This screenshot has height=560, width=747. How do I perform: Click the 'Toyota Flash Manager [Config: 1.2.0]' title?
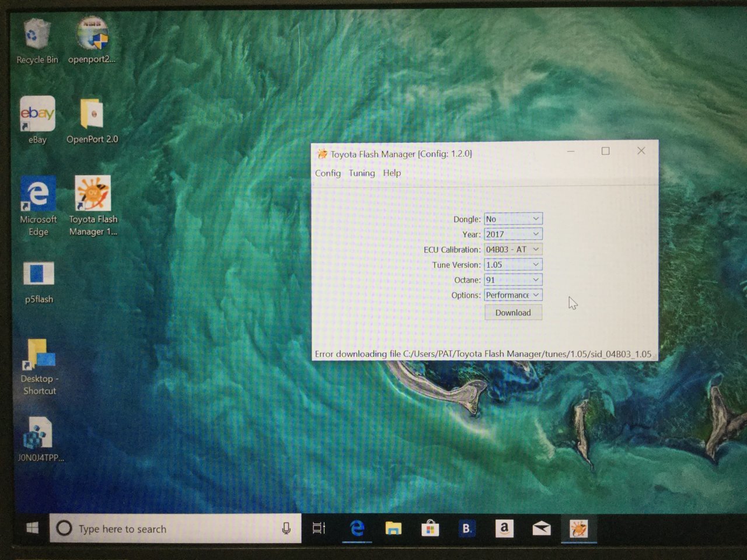pos(401,154)
